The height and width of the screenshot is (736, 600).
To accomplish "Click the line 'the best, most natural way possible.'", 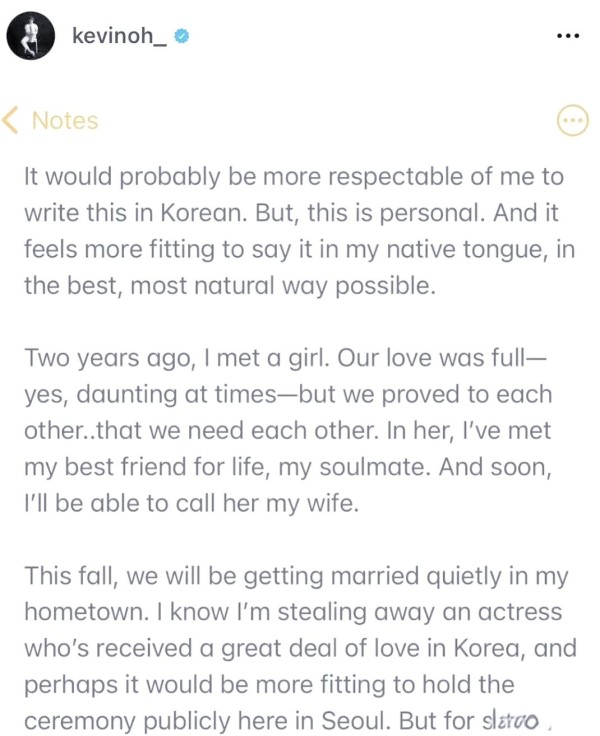I will 230,286.
